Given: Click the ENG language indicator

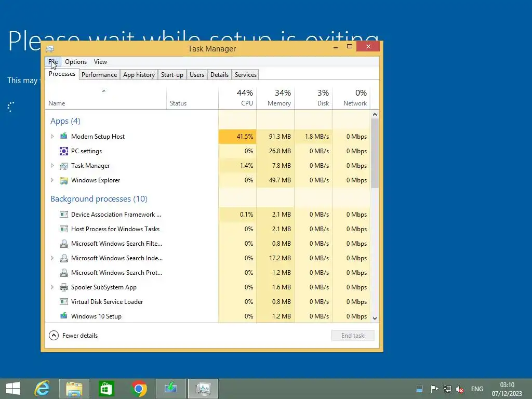Looking at the screenshot, I should pos(477,389).
